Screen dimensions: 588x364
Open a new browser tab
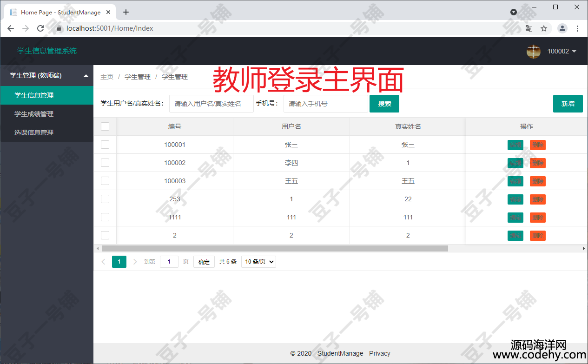(x=126, y=12)
